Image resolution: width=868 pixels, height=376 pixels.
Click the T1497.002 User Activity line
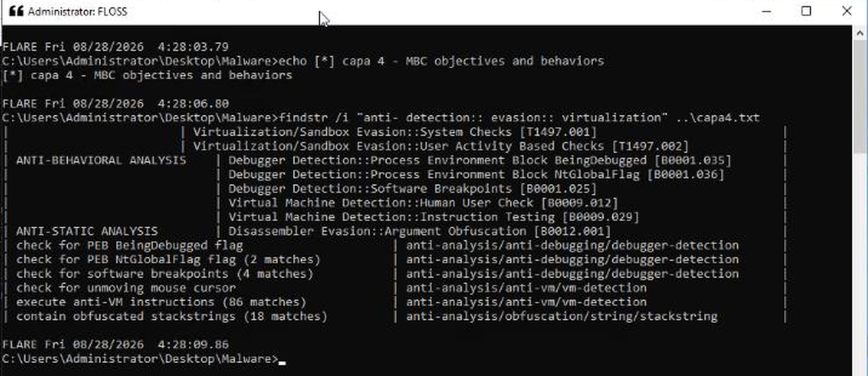point(441,146)
